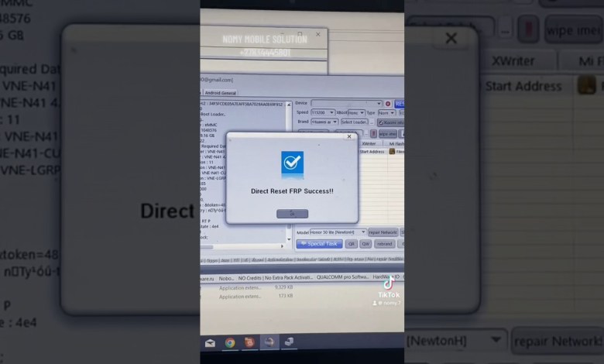Image resolution: width=604 pixels, height=364 pixels.
Task: Click the rightmost taskbar computer icon
Action: pos(289,342)
